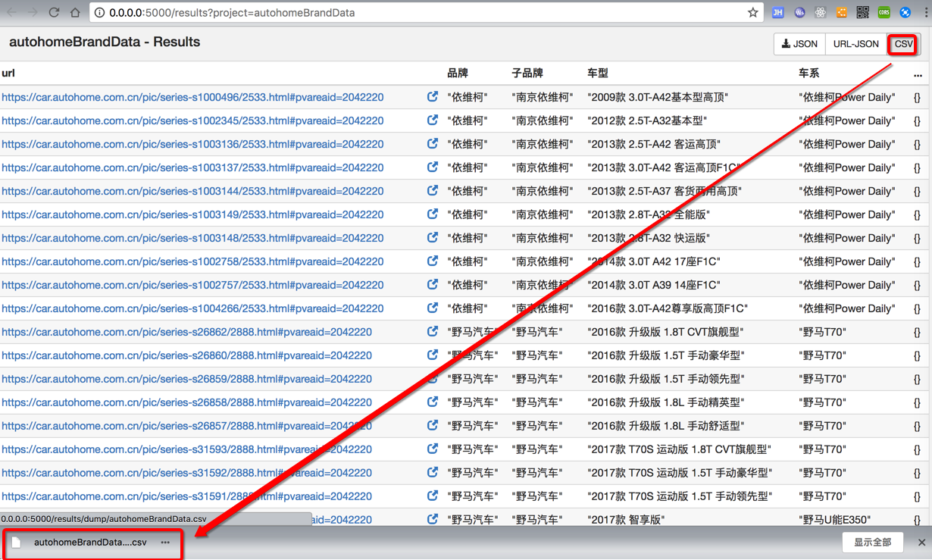Close the downloads bar
The height and width of the screenshot is (560, 932).
coord(921,543)
